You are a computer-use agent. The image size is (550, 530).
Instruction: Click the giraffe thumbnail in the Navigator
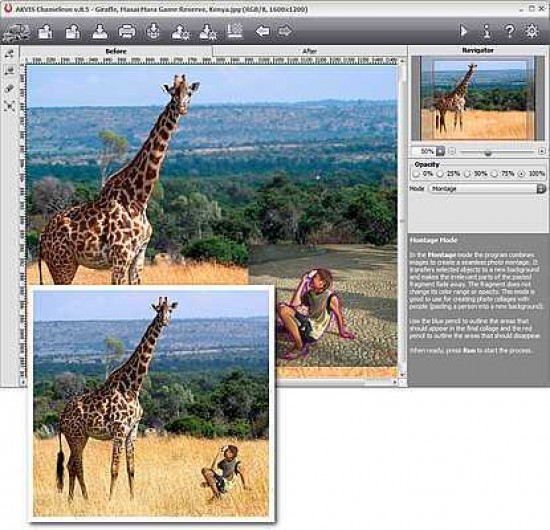pos(478,98)
